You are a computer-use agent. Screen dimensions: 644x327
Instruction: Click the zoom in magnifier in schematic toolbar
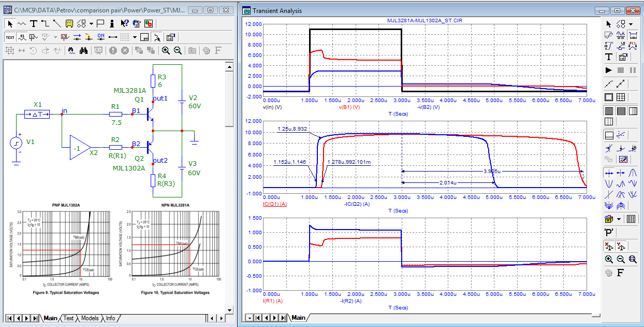[x=166, y=50]
